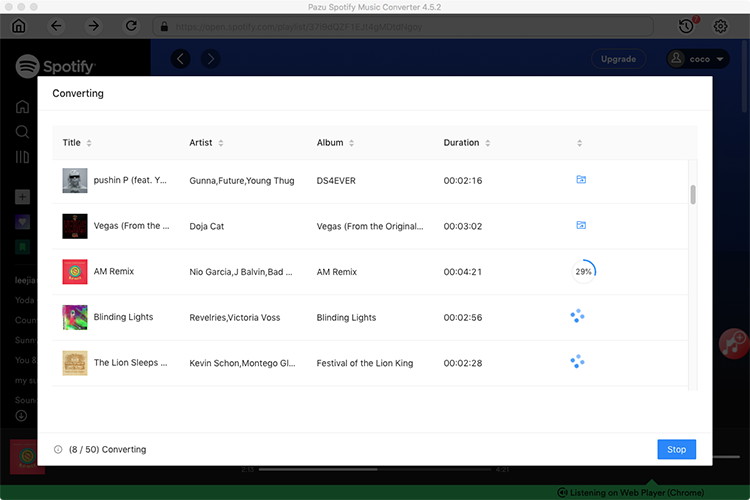Open conversion history clock icon

[x=685, y=26]
